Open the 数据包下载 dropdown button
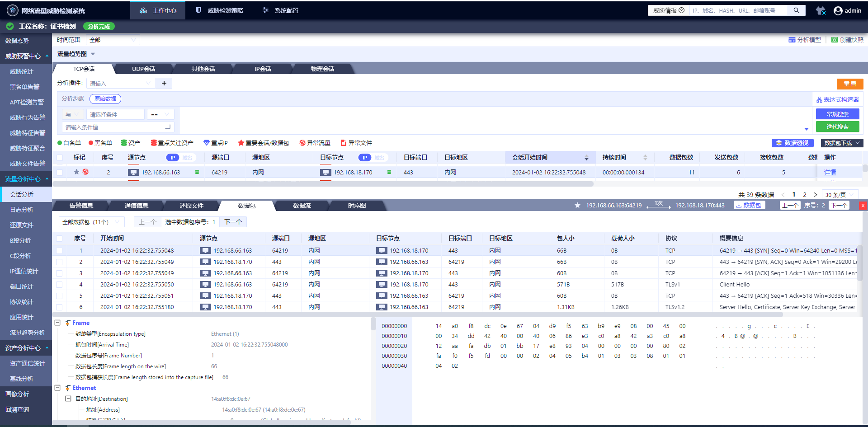Viewport: 868px width, 427px height. [x=842, y=143]
